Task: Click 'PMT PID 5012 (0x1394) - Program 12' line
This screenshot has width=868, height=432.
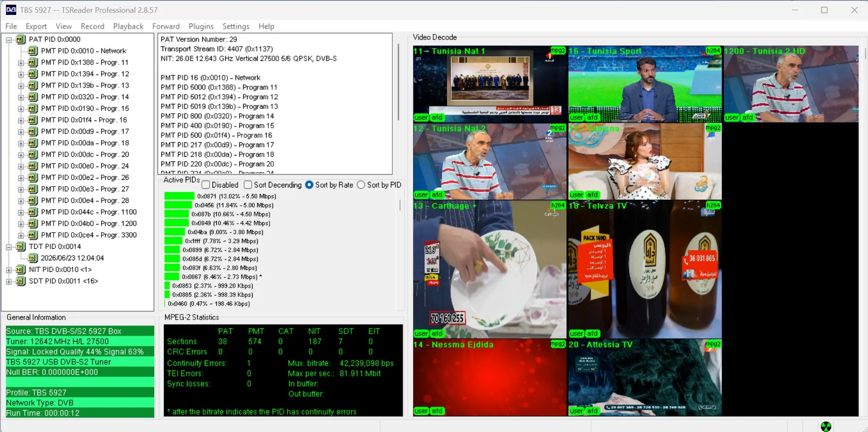Action: (219, 97)
